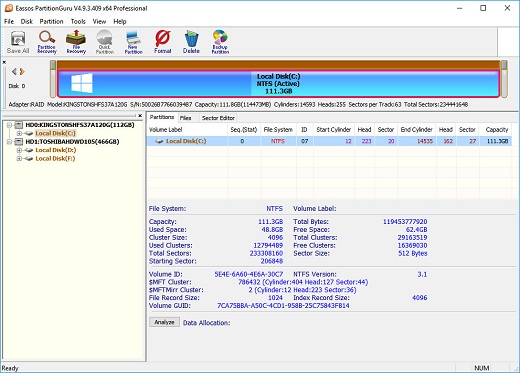Click the Used Space value 48.8GB
The width and height of the screenshot is (520, 373).
tap(272, 230)
